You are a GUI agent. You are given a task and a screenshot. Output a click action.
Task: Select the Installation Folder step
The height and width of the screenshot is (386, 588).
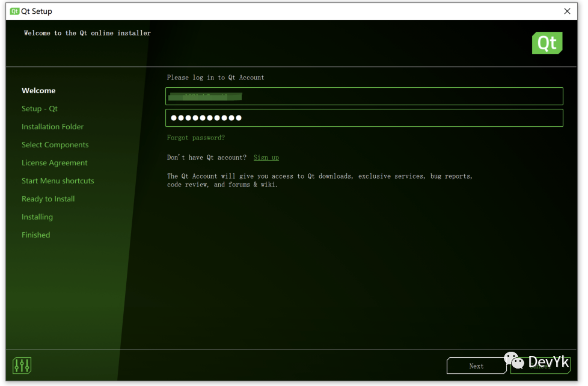pos(52,126)
